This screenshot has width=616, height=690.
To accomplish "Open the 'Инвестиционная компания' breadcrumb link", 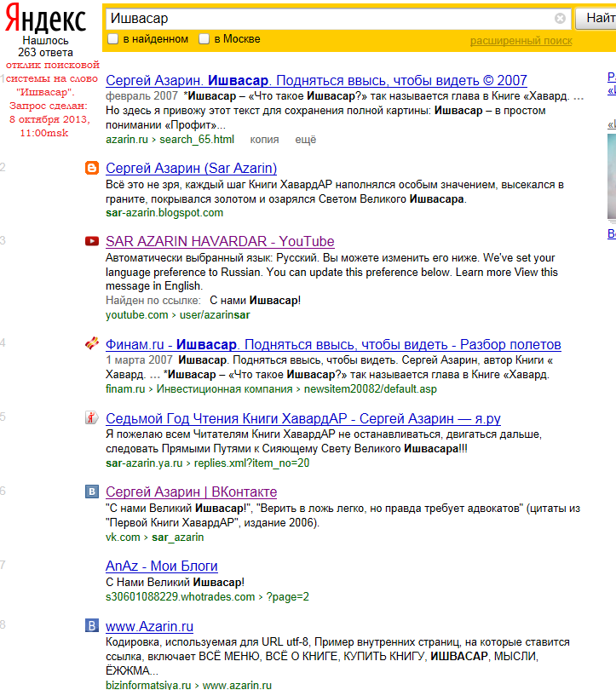I will click(224, 389).
